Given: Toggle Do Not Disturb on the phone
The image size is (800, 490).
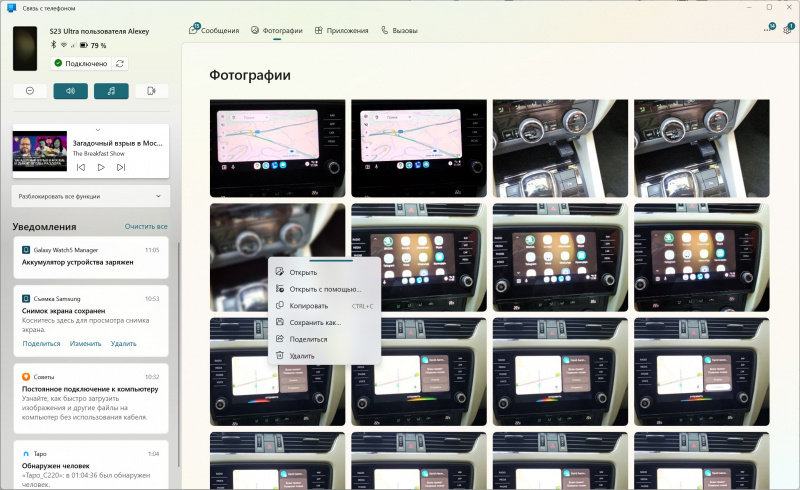Looking at the screenshot, I should (30, 91).
